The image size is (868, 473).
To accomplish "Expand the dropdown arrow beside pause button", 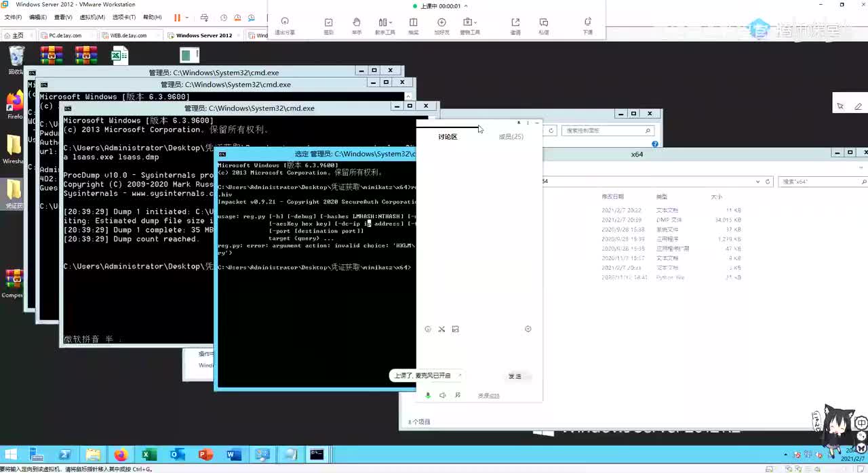I will point(186,18).
